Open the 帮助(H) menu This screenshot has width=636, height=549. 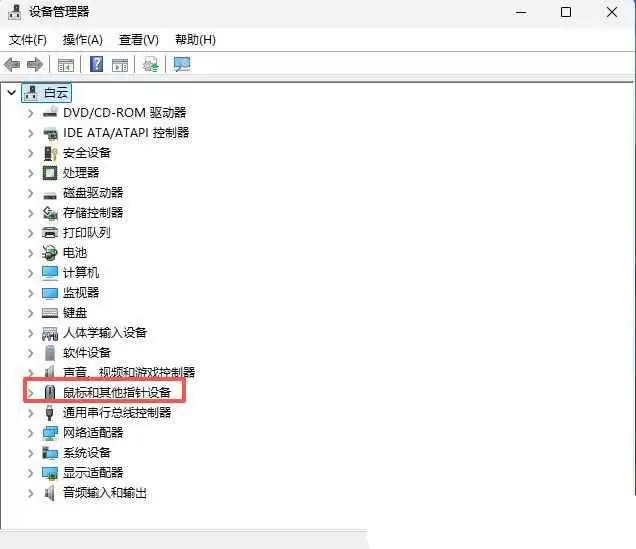pos(195,40)
